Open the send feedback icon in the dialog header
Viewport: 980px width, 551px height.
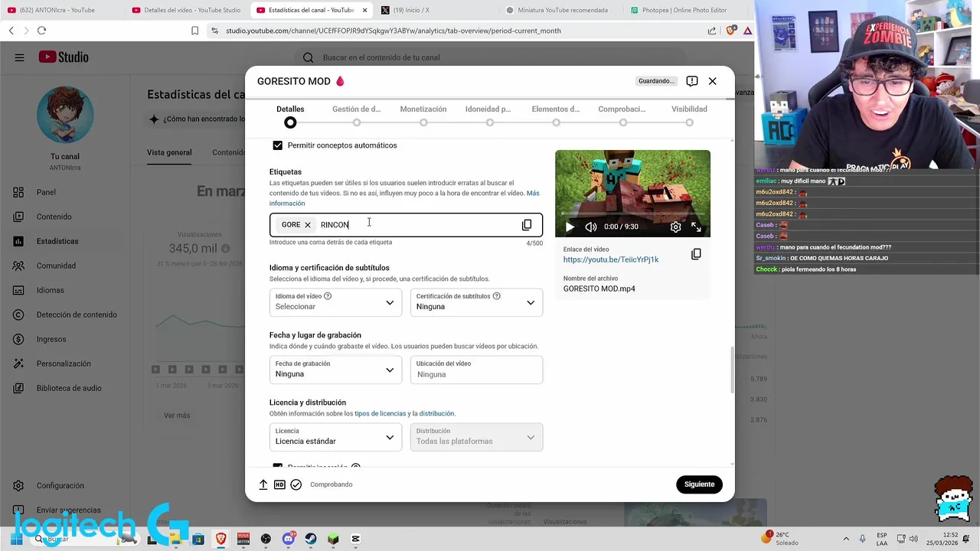tap(692, 81)
